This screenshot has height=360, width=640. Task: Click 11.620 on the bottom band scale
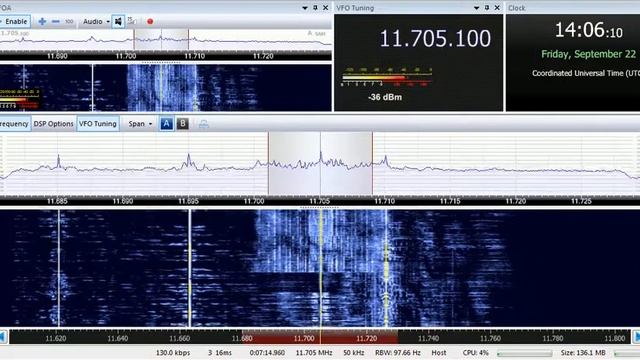[x=56, y=338]
